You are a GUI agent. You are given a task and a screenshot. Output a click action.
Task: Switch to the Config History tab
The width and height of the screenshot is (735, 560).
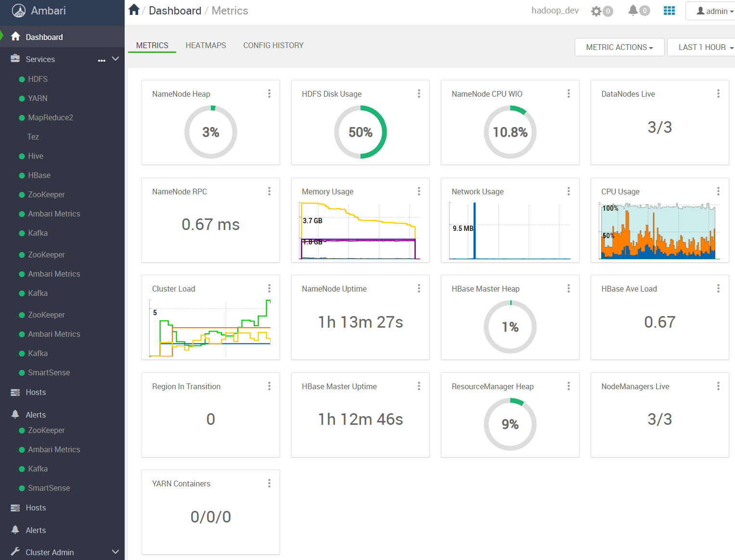pyautogui.click(x=273, y=45)
